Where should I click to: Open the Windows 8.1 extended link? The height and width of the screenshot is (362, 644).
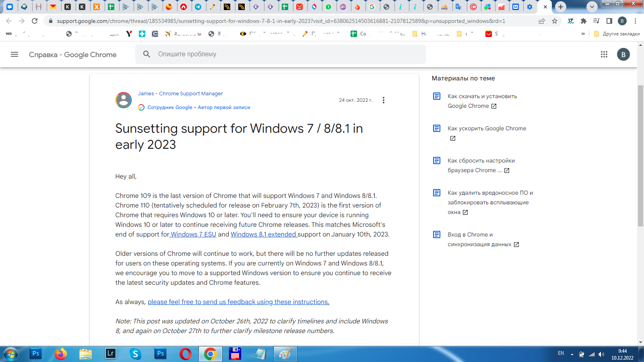[x=264, y=234]
